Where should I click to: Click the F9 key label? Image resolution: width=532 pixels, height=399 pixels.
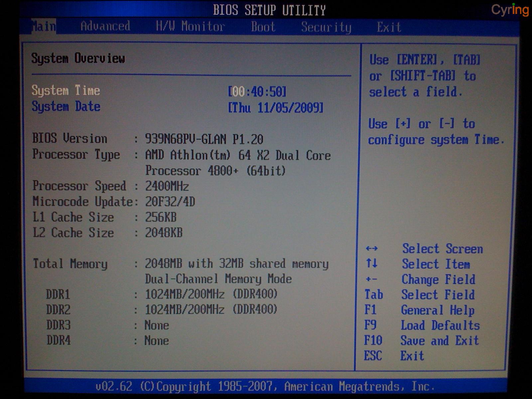tap(370, 325)
